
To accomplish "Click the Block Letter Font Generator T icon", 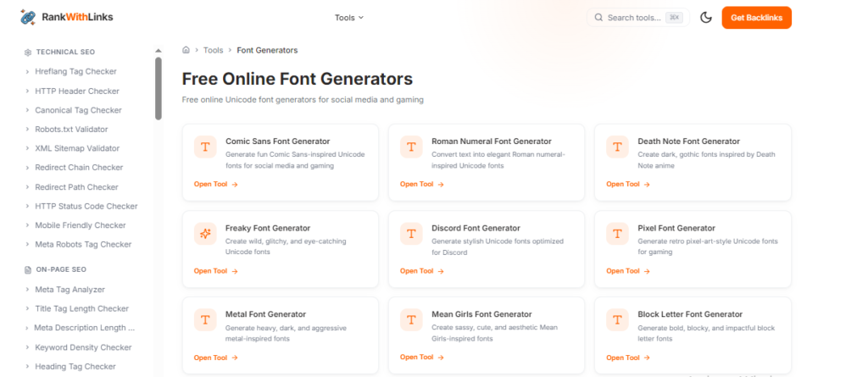I will [x=617, y=320].
